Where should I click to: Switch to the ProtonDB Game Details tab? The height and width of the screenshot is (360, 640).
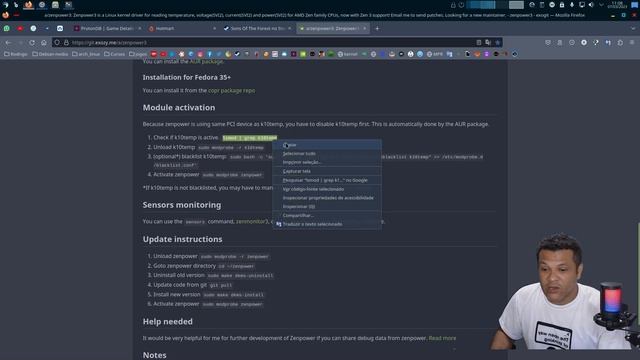click(x=107, y=29)
